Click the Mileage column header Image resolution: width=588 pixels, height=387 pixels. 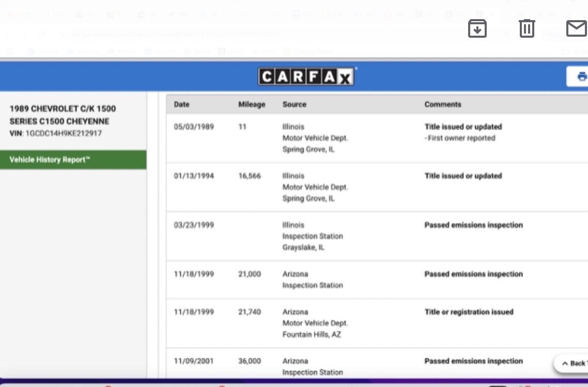[x=252, y=104]
